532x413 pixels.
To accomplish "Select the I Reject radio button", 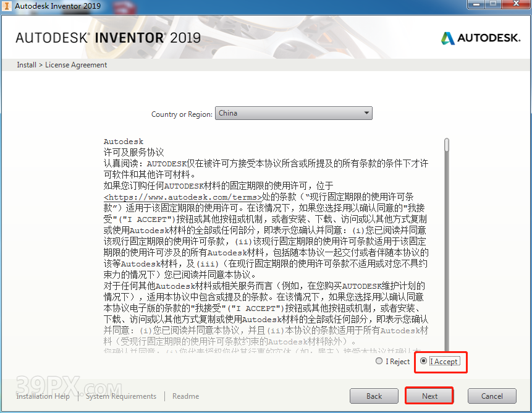I will [379, 361].
